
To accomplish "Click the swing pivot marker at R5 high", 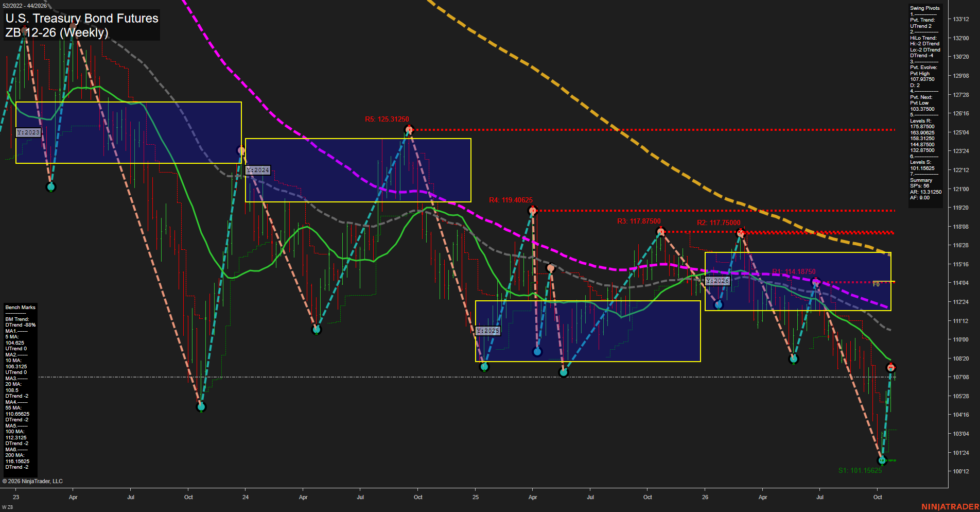I will (x=409, y=130).
